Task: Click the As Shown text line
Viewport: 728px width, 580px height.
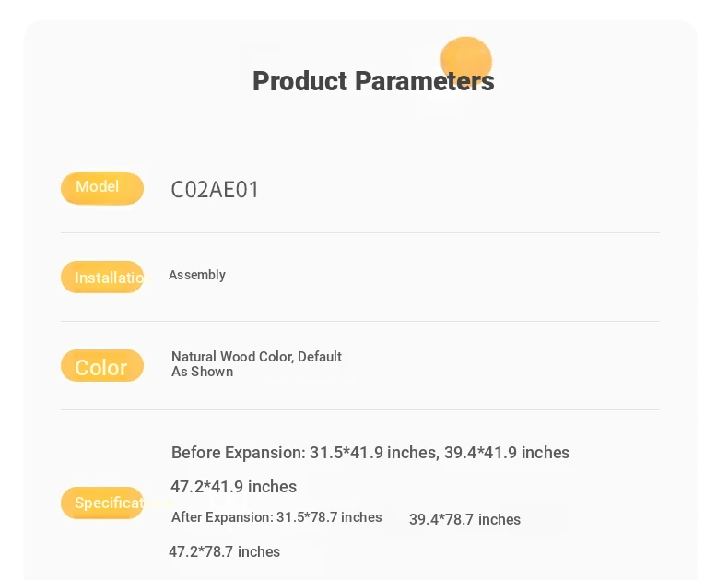Action: [x=203, y=372]
